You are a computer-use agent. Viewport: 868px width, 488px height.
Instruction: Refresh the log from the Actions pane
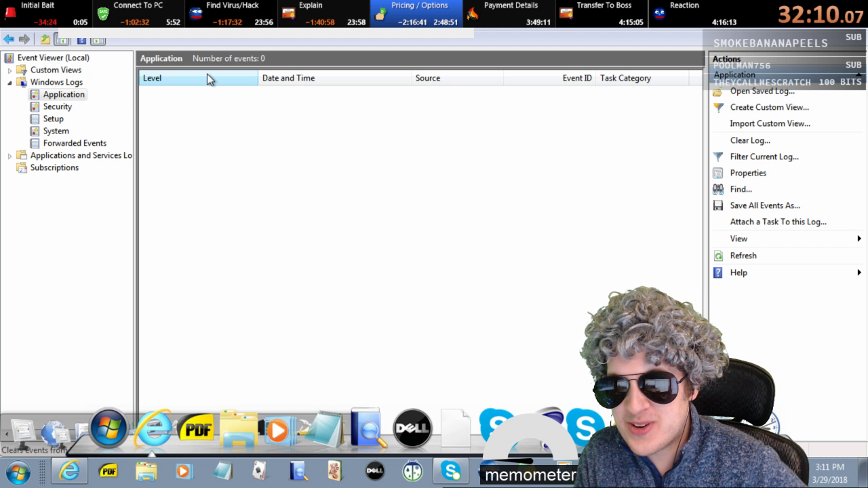pyautogui.click(x=743, y=256)
